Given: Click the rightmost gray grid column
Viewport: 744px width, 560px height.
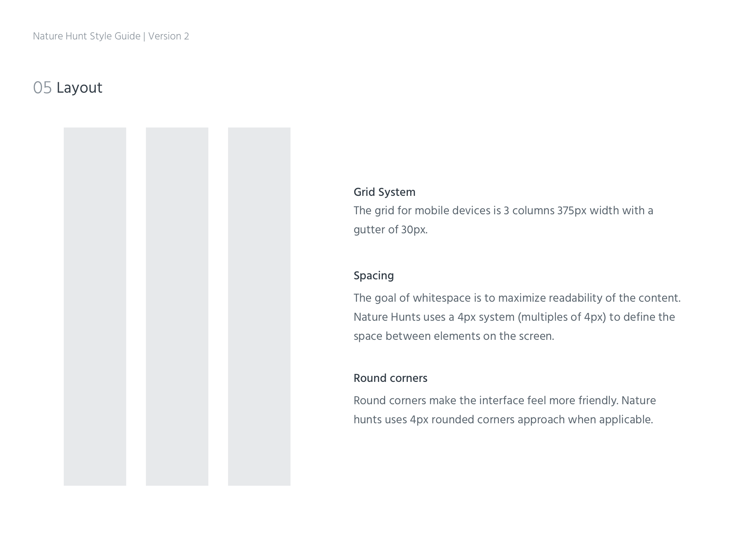Looking at the screenshot, I should 259,306.
